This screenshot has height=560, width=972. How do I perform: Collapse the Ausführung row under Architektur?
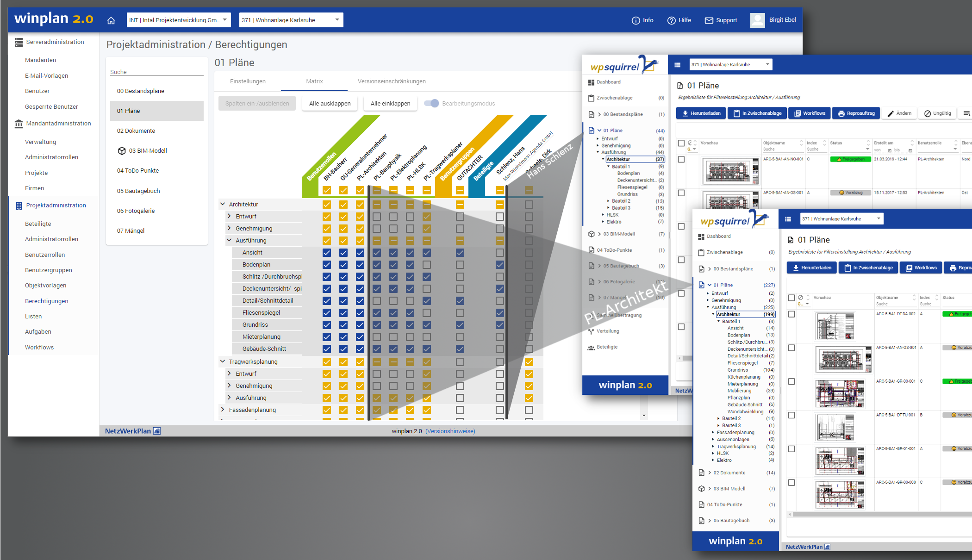click(229, 240)
